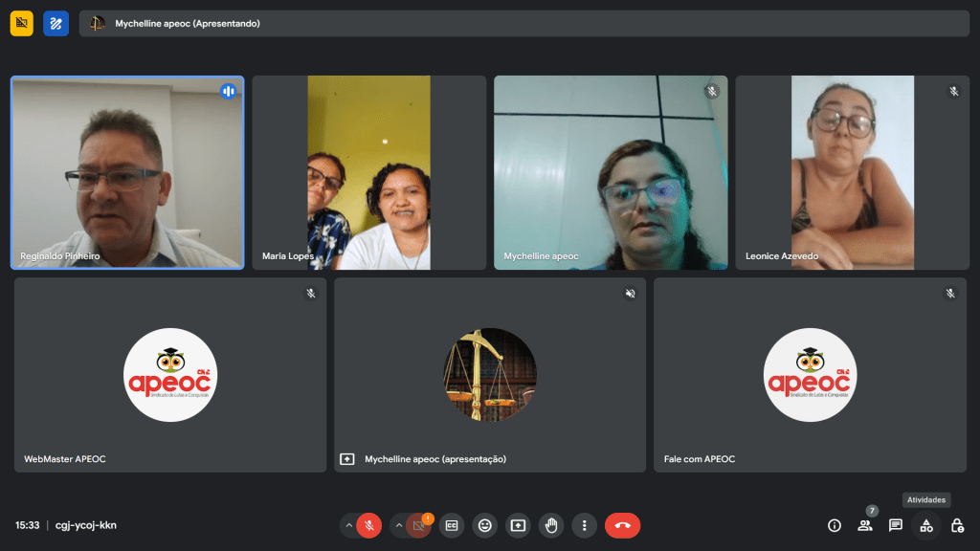980x551 pixels.
Task: Click the Fale com APEOC avatar logo
Action: click(810, 375)
